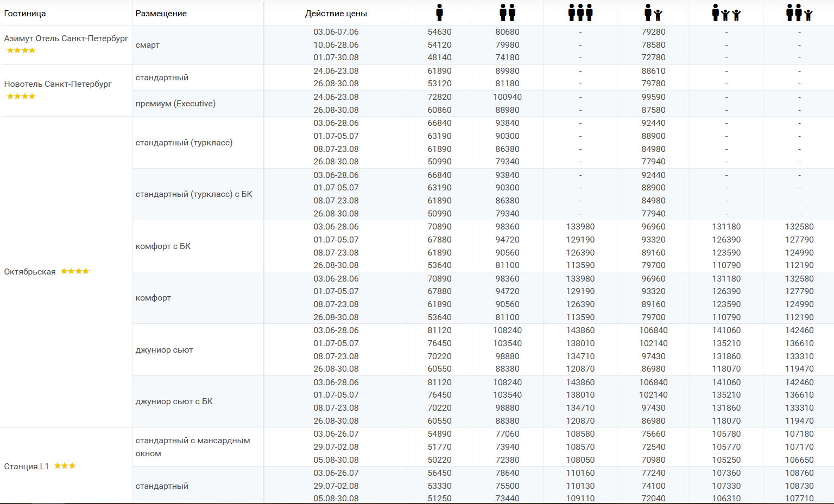Click the price 77240
This screenshot has height=504, width=834.
pyautogui.click(x=653, y=473)
